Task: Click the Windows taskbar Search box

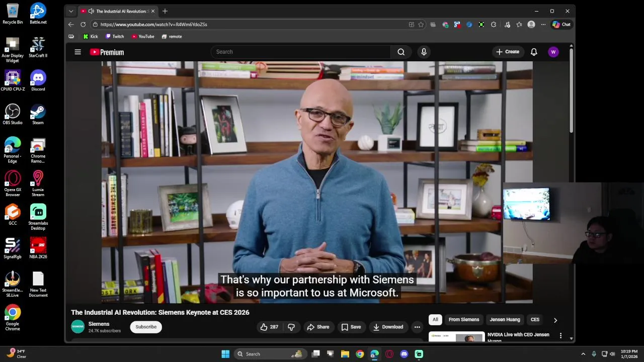Action: click(270, 354)
